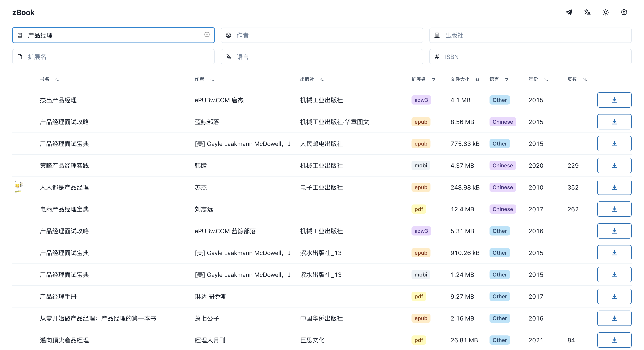Click file size 26.81 MB
The image size is (644, 350).
464,340
